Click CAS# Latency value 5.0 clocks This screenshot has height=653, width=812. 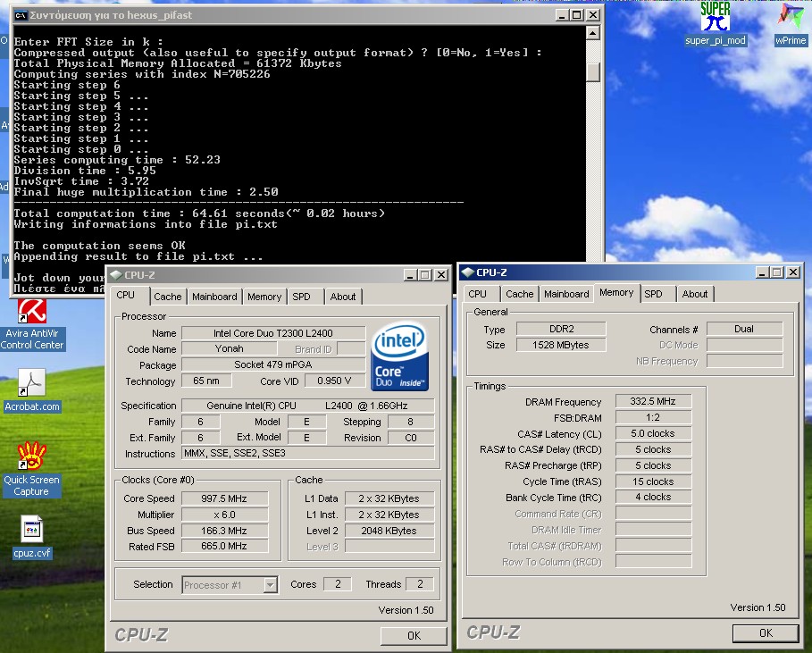tap(653, 433)
